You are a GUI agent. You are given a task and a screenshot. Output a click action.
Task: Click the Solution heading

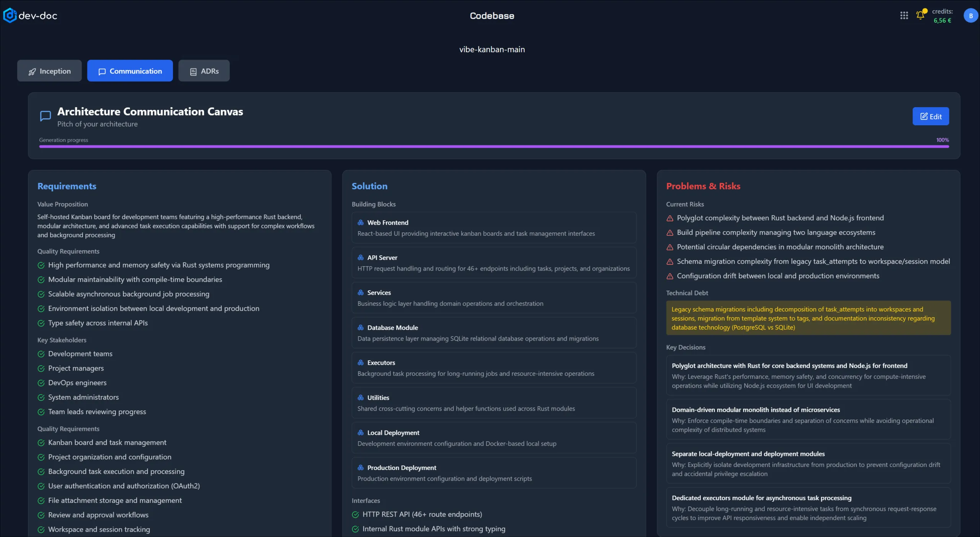tap(369, 186)
